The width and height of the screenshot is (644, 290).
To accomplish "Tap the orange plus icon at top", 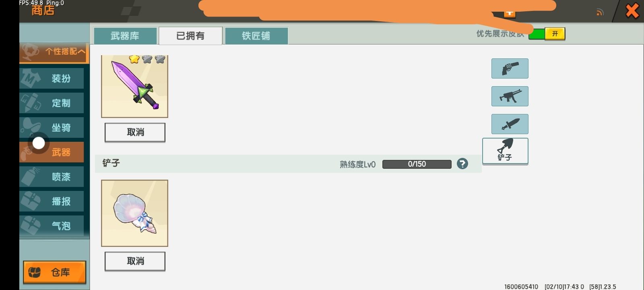I will pos(510,13).
